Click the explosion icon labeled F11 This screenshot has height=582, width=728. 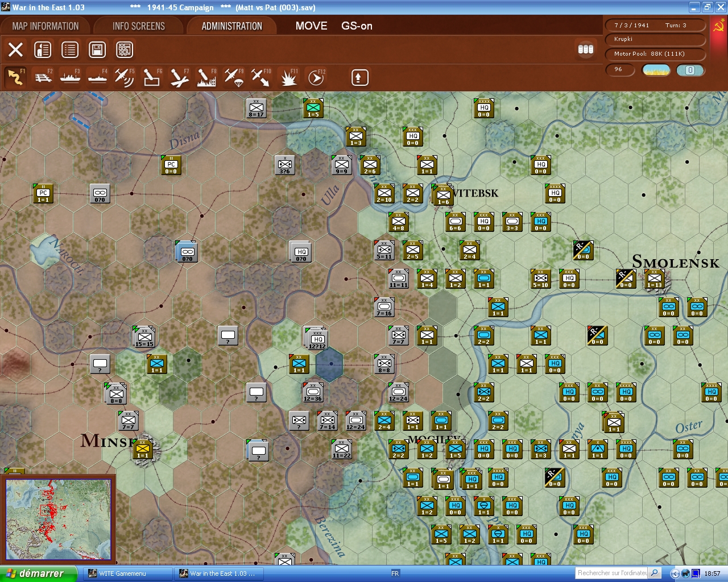click(288, 77)
